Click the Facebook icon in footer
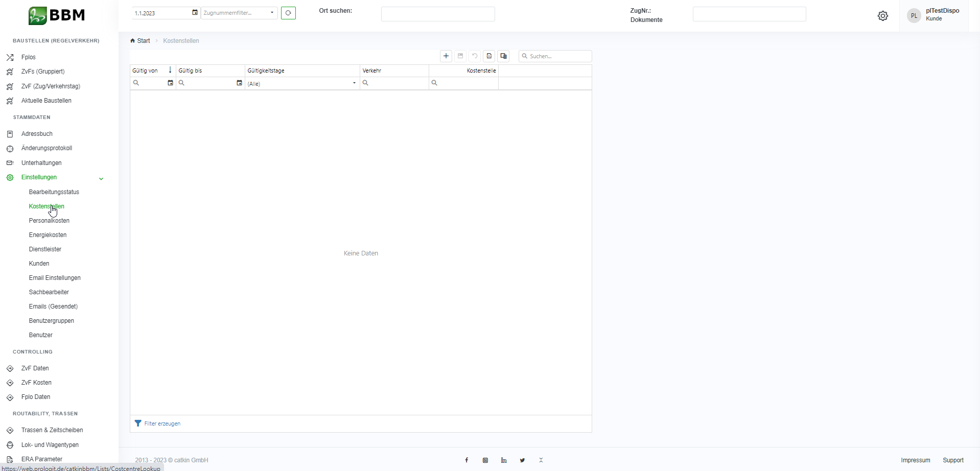 coord(466,460)
